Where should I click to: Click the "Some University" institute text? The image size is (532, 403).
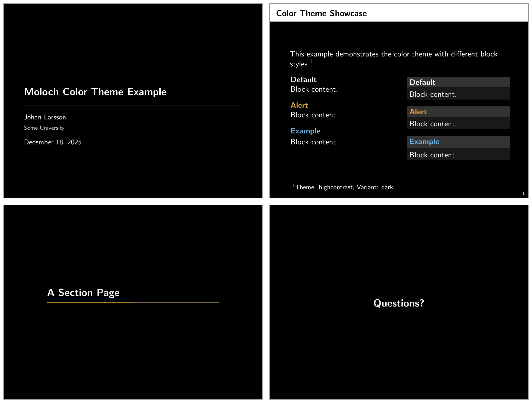pyautogui.click(x=44, y=128)
